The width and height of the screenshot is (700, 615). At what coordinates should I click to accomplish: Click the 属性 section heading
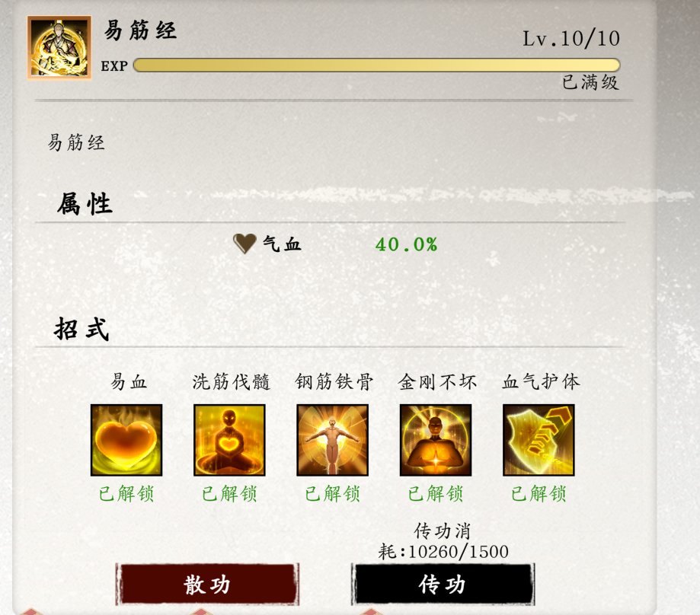tap(85, 205)
